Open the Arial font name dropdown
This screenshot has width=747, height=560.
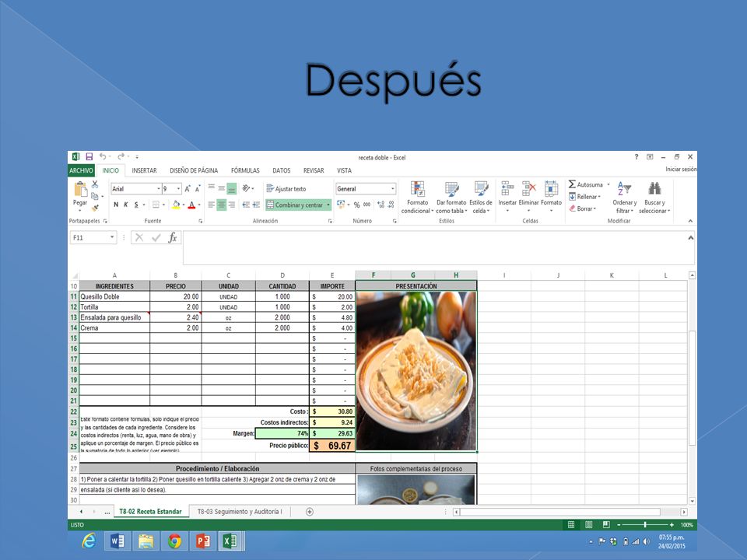(159, 189)
